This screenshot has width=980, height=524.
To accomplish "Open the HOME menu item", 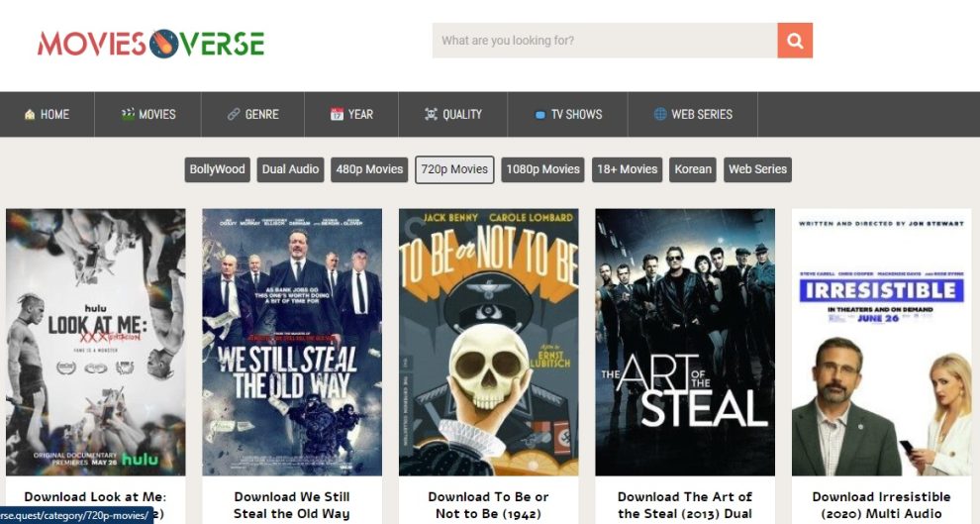I will tap(47, 115).
